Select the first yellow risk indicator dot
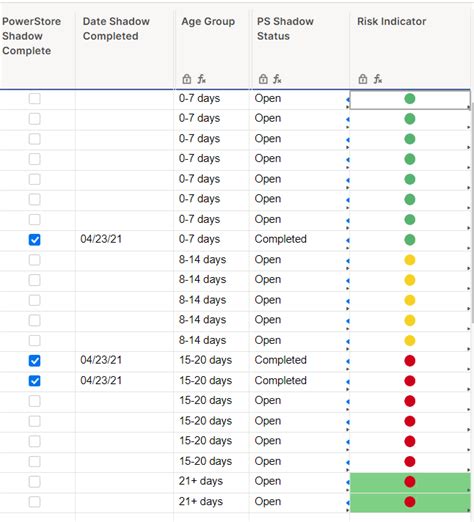 coord(410,260)
